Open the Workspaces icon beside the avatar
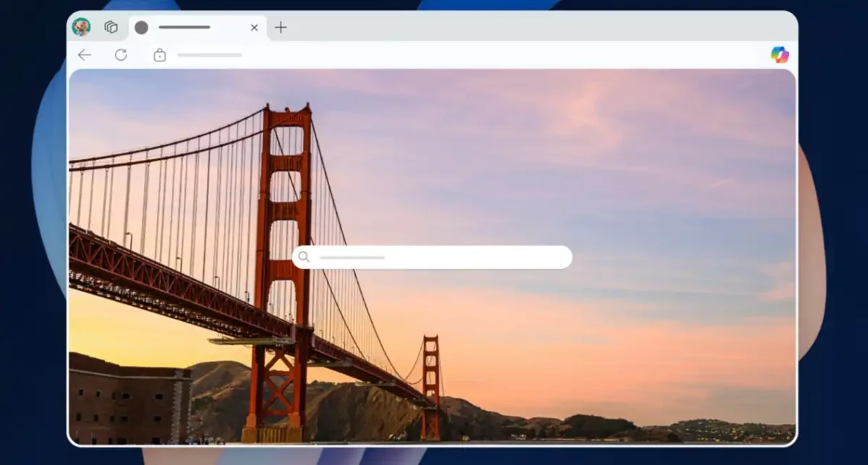 (x=110, y=27)
